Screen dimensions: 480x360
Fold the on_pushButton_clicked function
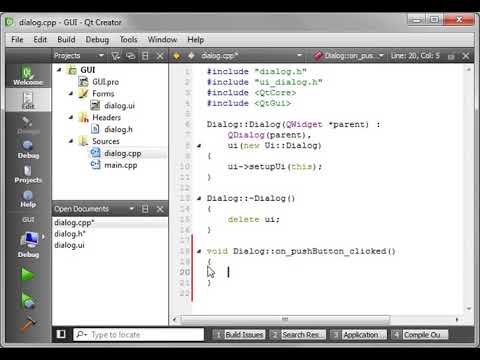(x=199, y=251)
